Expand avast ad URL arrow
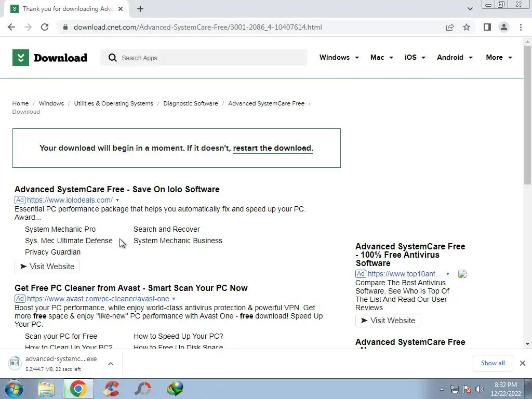 coord(174,299)
